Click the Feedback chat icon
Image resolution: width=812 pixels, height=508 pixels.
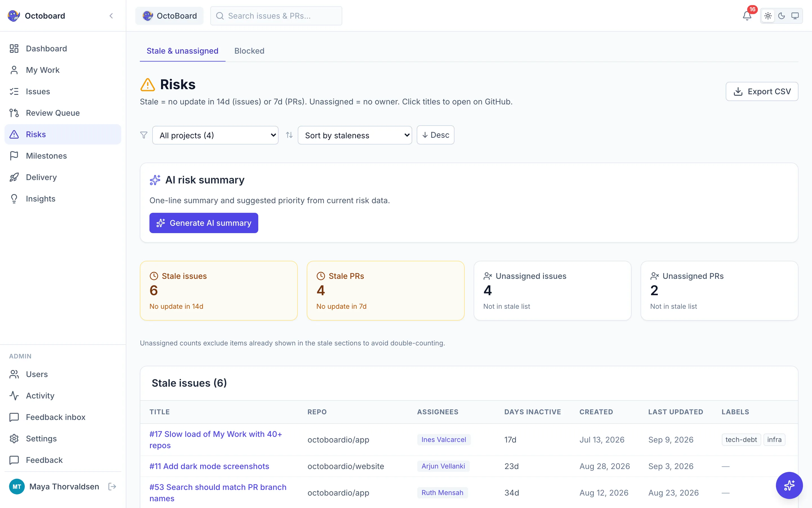coord(14,460)
